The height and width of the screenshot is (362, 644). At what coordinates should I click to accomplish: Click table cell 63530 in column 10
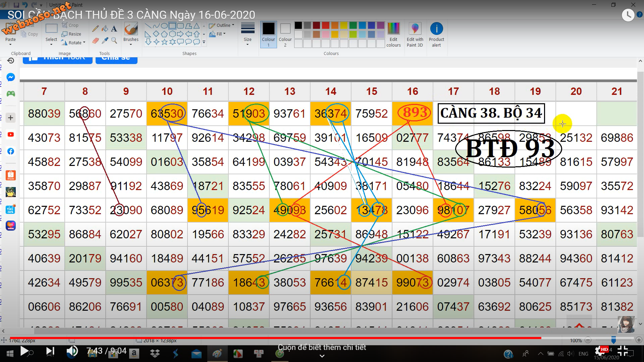click(x=167, y=114)
